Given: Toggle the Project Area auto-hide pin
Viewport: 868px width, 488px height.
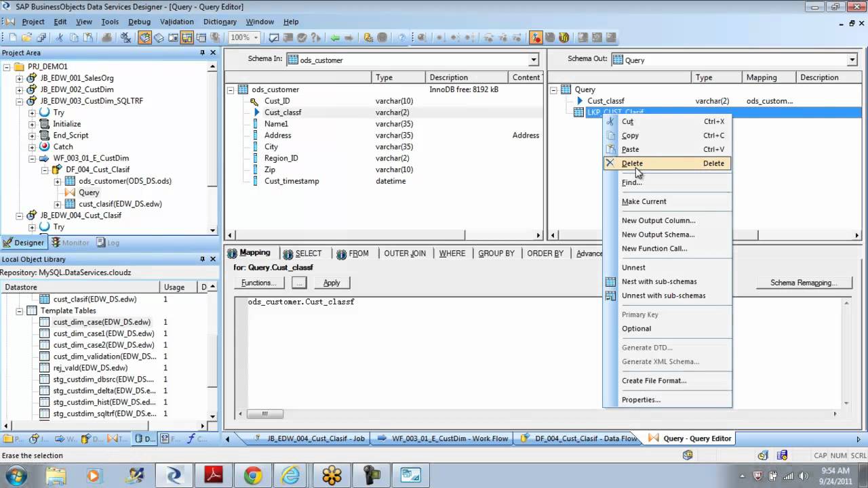Looking at the screenshot, I should pos(202,52).
